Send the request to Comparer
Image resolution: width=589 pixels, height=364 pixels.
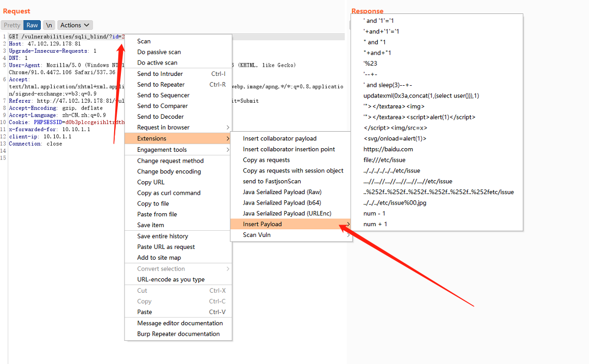point(178,106)
